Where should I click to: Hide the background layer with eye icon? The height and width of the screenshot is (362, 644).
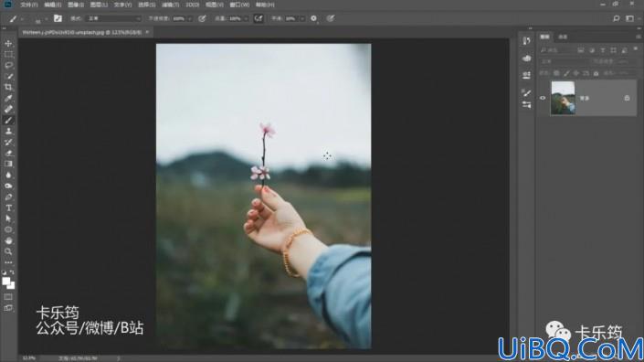pyautogui.click(x=543, y=98)
